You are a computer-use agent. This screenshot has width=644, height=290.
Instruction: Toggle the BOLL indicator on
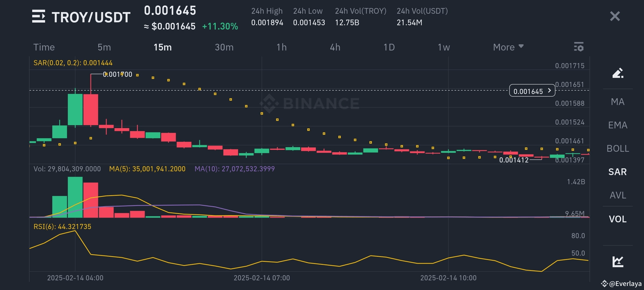[x=618, y=148]
